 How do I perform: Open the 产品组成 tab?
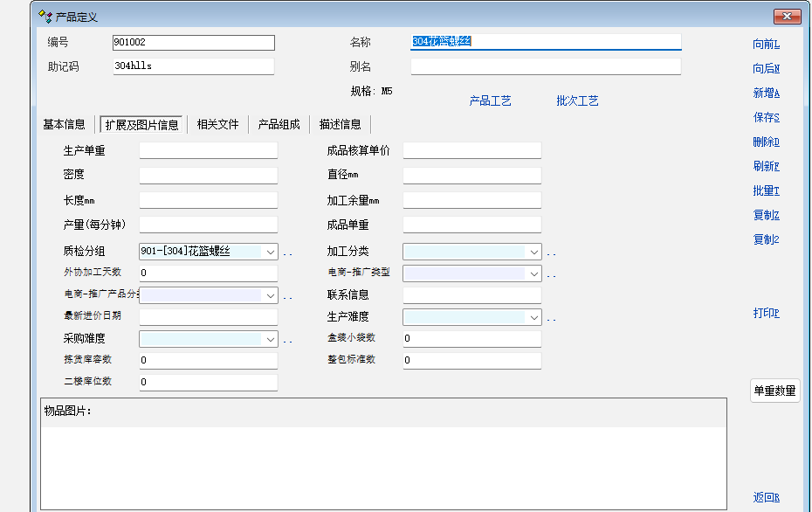[279, 124]
